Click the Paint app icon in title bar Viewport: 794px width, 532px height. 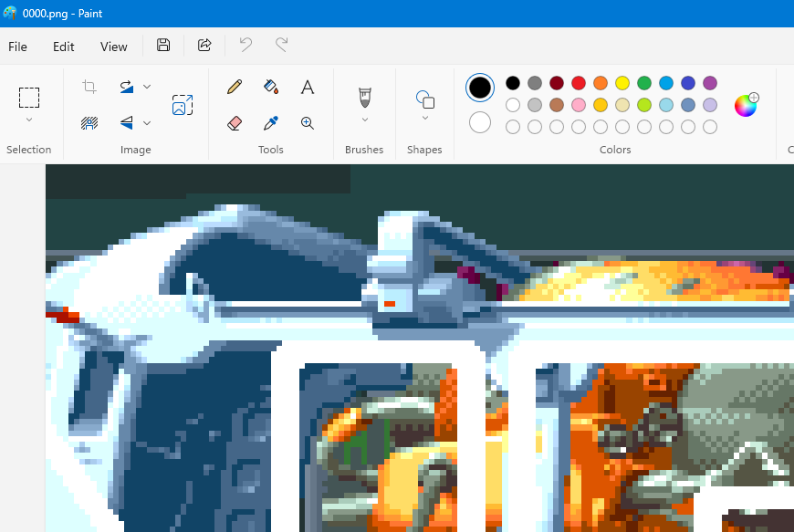10,13
